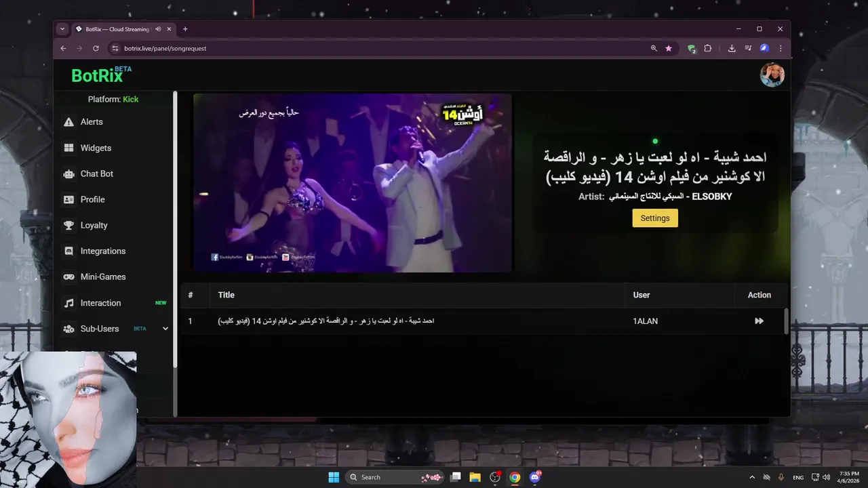This screenshot has width=868, height=488.
Task: Go back in browser history
Action: (x=63, y=48)
